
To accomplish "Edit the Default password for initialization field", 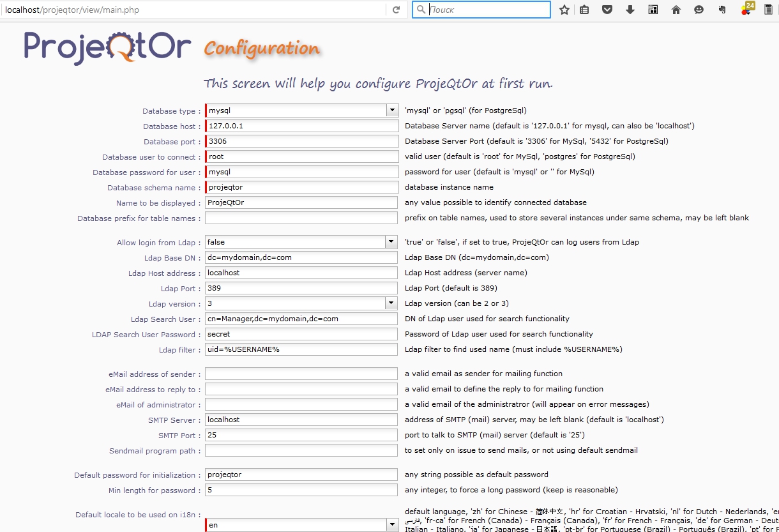I will coord(301,475).
